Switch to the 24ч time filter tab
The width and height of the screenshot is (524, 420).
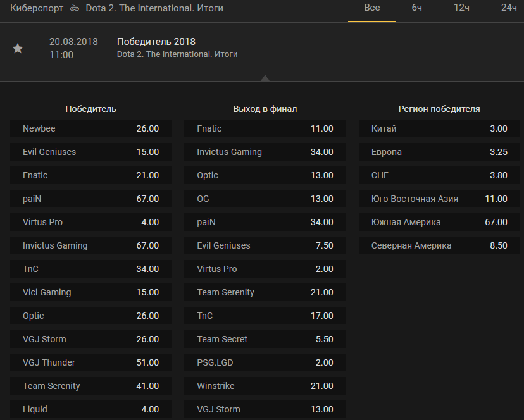tap(509, 8)
